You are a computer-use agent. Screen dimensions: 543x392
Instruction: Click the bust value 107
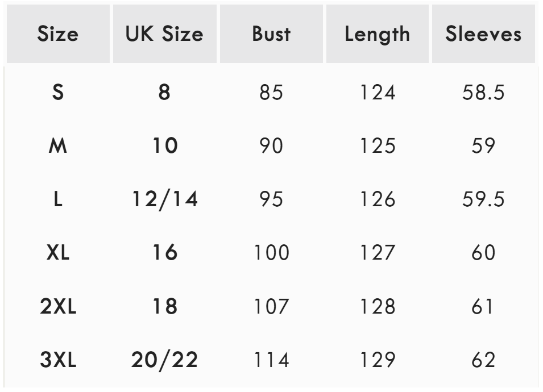coord(271,307)
